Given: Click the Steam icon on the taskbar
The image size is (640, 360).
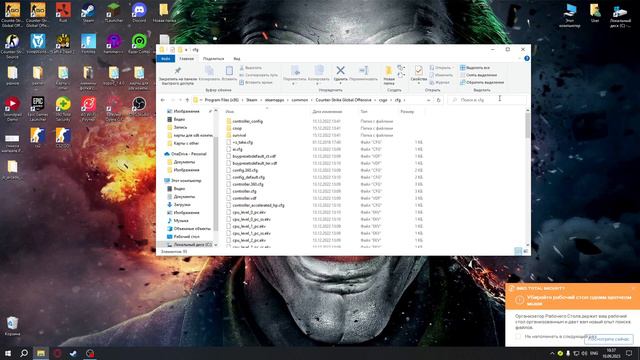Looking at the screenshot, I should coord(73,353).
